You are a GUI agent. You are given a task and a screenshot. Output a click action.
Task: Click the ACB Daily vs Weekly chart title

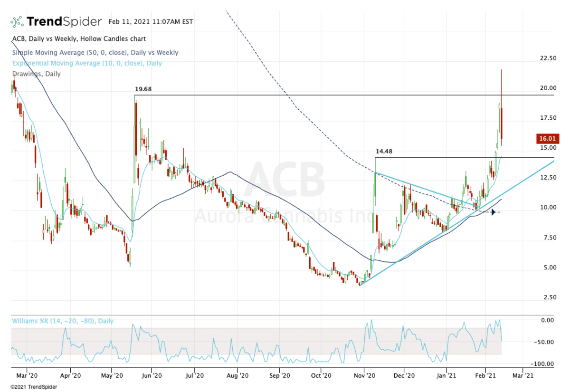tap(78, 38)
